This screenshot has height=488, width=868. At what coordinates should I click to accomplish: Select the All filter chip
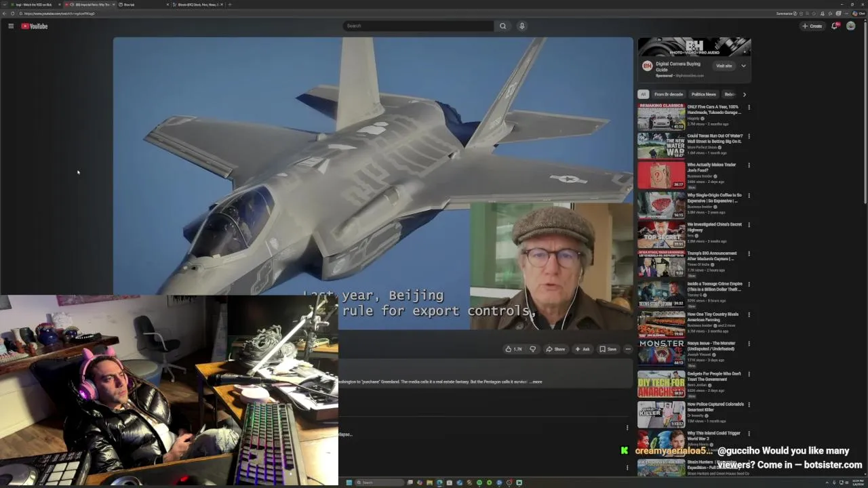coord(643,94)
